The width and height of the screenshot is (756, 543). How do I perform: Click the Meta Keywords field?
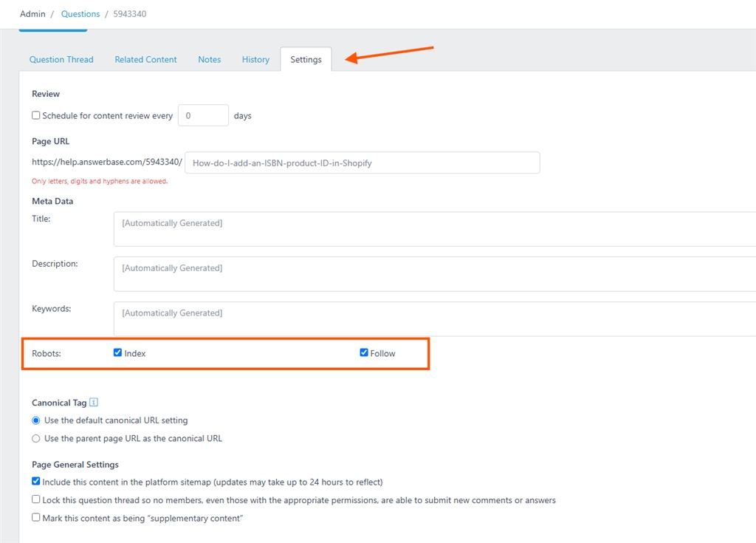[435, 318]
